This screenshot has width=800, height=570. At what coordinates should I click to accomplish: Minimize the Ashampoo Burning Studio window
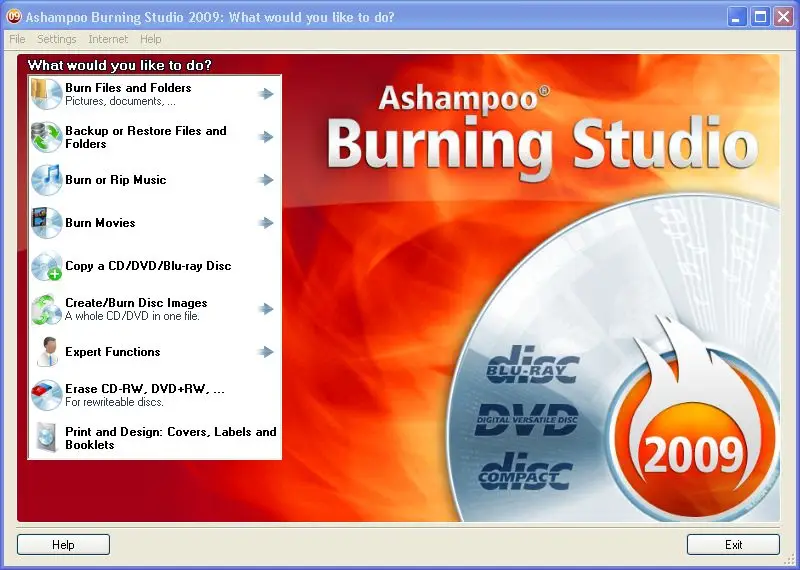(x=736, y=17)
